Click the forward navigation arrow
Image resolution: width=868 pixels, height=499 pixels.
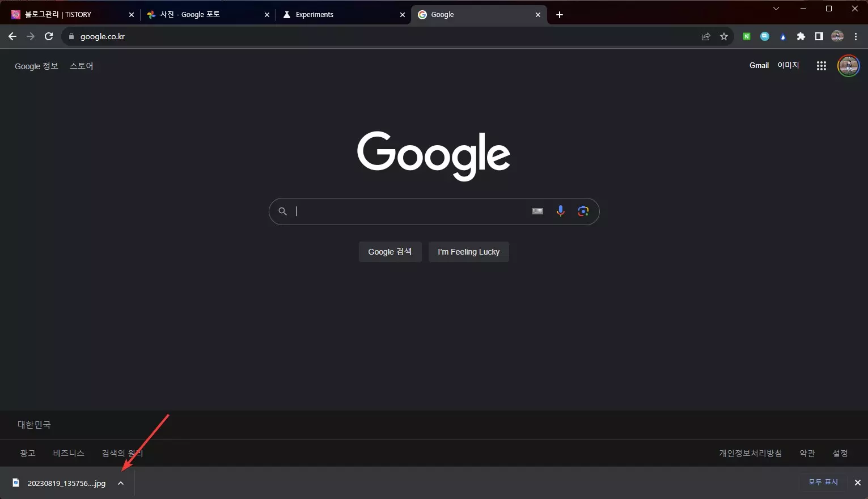(31, 36)
